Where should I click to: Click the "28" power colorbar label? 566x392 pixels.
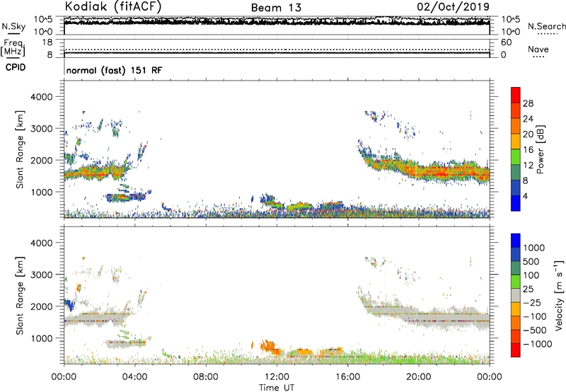[528, 103]
